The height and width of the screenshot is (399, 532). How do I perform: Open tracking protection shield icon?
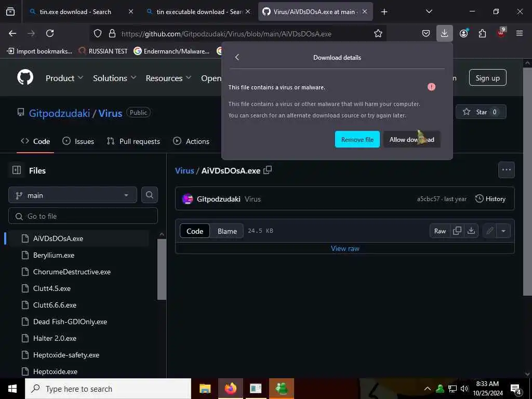tap(98, 33)
